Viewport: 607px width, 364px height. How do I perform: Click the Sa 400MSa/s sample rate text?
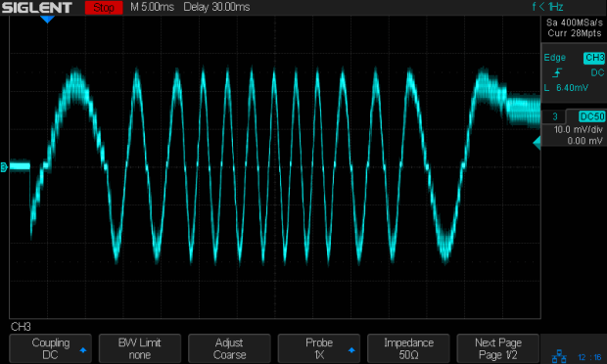pos(575,23)
